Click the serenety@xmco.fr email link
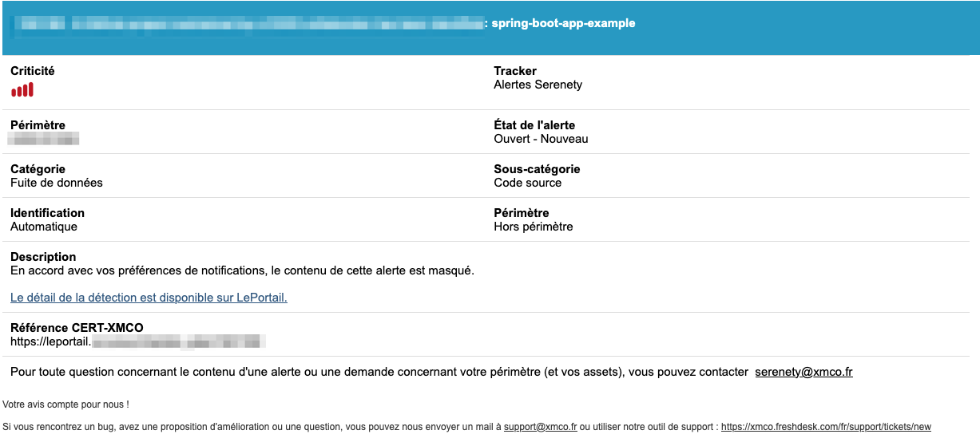The image size is (980, 442). pyautogui.click(x=803, y=372)
